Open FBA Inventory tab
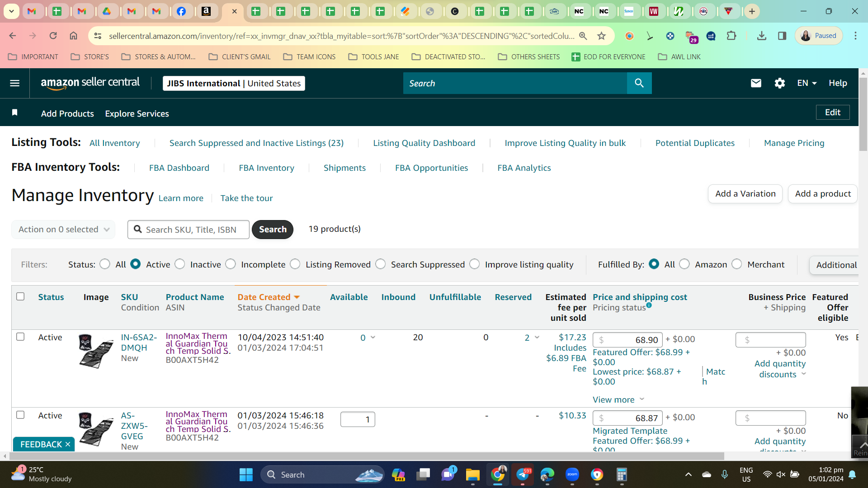The height and width of the screenshot is (488, 868). 266,168
